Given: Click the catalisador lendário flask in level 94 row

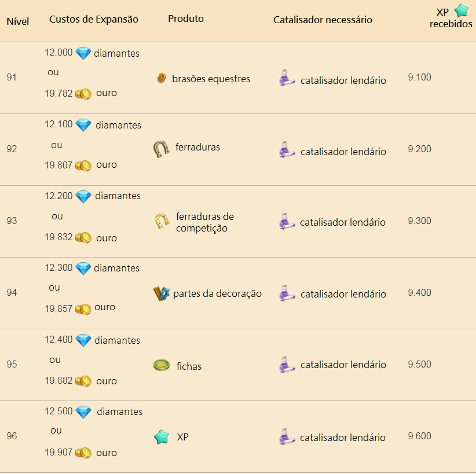Looking at the screenshot, I should pos(287,293).
